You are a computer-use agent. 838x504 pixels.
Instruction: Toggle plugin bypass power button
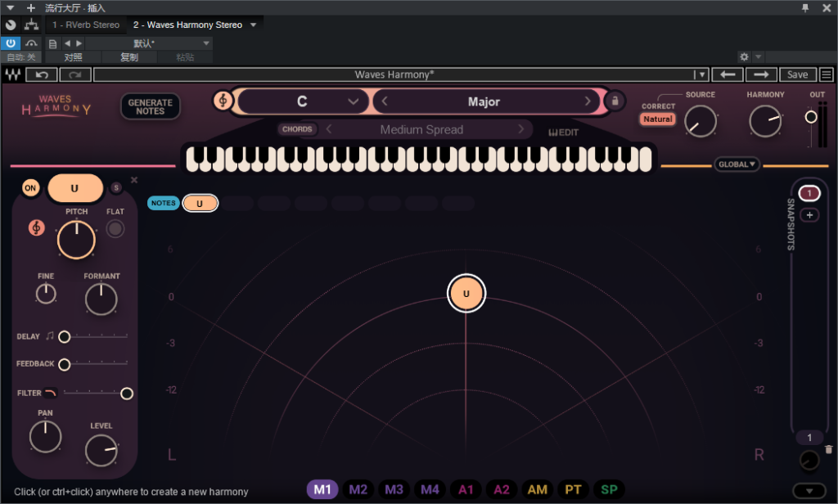(x=11, y=43)
